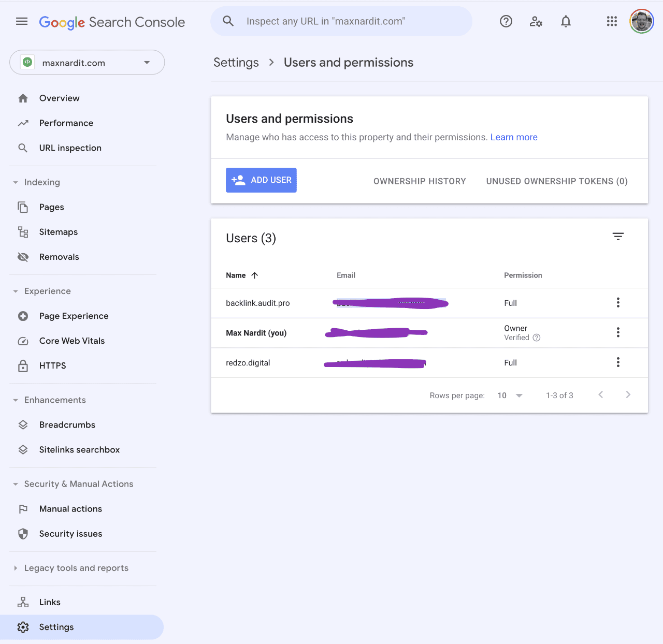Change Rows per page dropdown
Screen dimensions: 663x644
[510, 396]
